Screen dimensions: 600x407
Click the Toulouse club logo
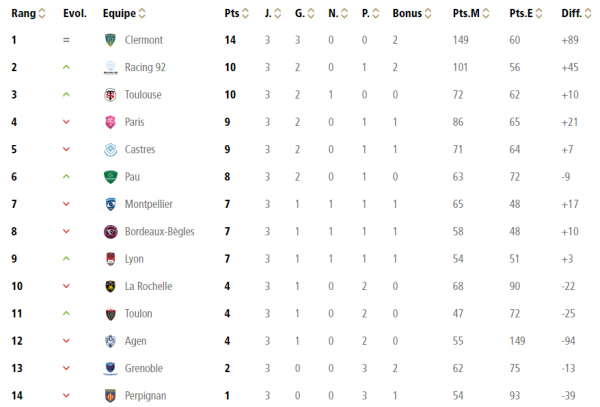pos(111,95)
